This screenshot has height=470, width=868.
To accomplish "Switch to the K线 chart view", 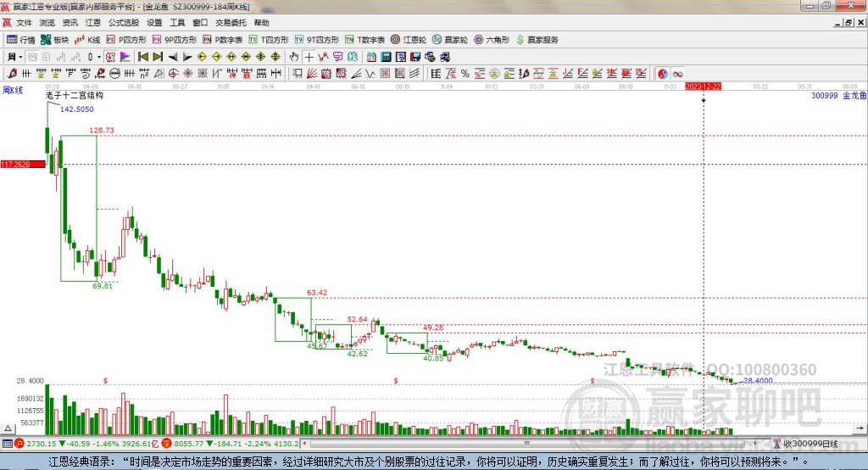I will [87, 40].
